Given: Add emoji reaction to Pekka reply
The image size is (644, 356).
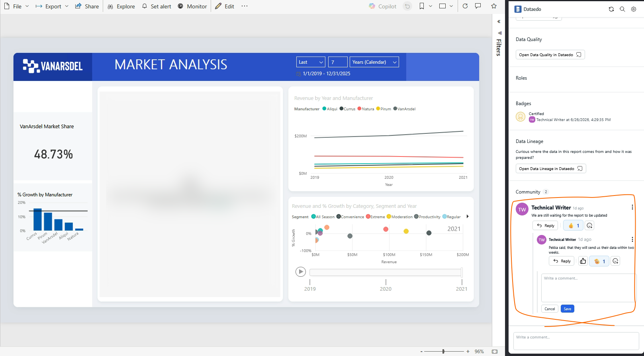Looking at the screenshot, I should point(615,261).
